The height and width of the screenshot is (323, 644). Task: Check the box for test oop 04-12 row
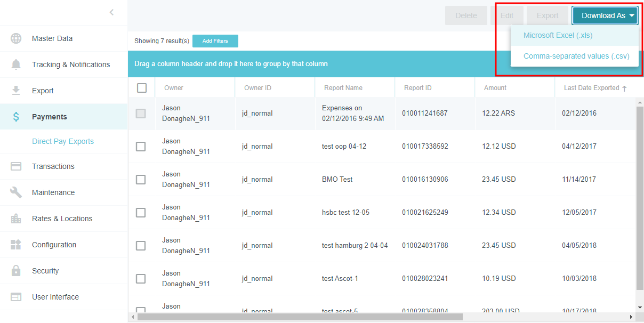click(141, 147)
